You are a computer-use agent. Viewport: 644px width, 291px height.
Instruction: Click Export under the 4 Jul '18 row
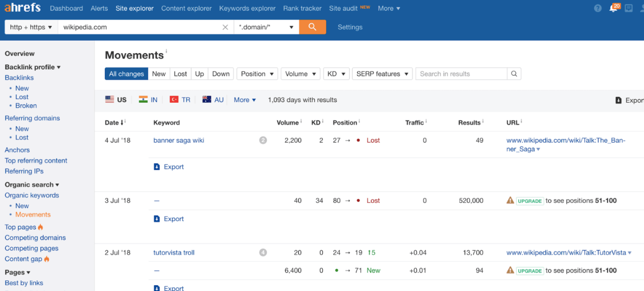169,167
